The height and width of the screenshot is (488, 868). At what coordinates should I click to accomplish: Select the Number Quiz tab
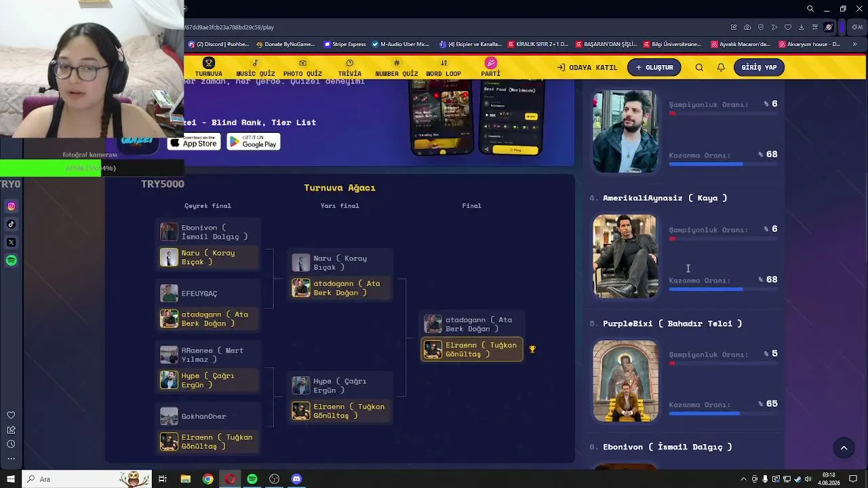397,67
